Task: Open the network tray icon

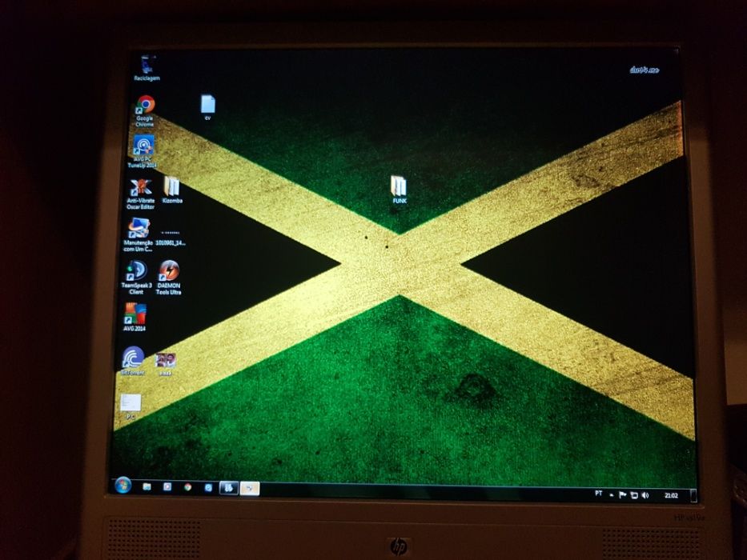Action: coord(633,495)
